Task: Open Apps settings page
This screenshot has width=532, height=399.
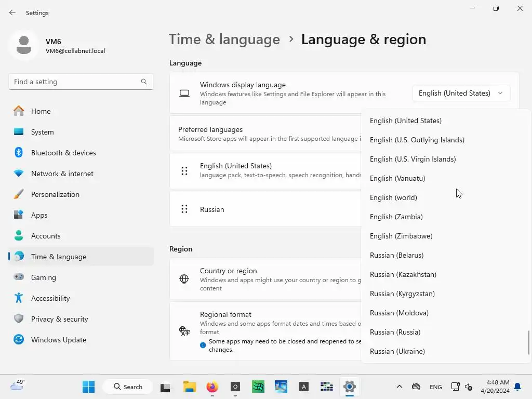Action: [81, 215]
